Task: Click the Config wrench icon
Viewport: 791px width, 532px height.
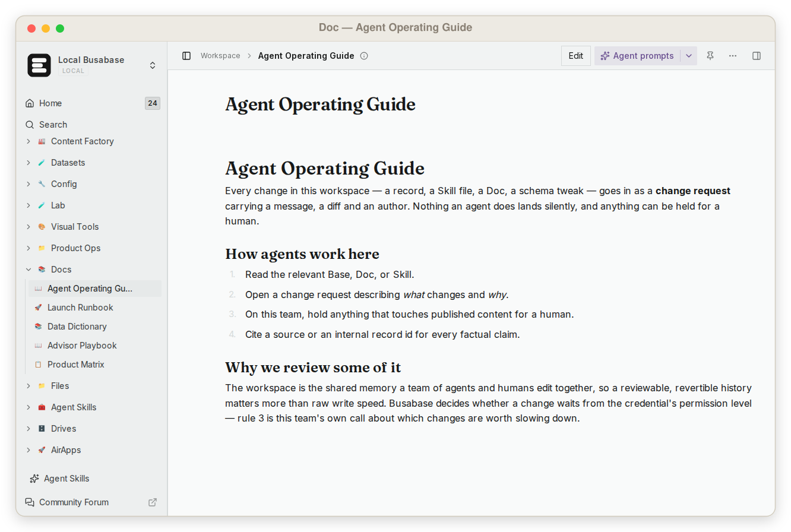Action: pyautogui.click(x=42, y=184)
